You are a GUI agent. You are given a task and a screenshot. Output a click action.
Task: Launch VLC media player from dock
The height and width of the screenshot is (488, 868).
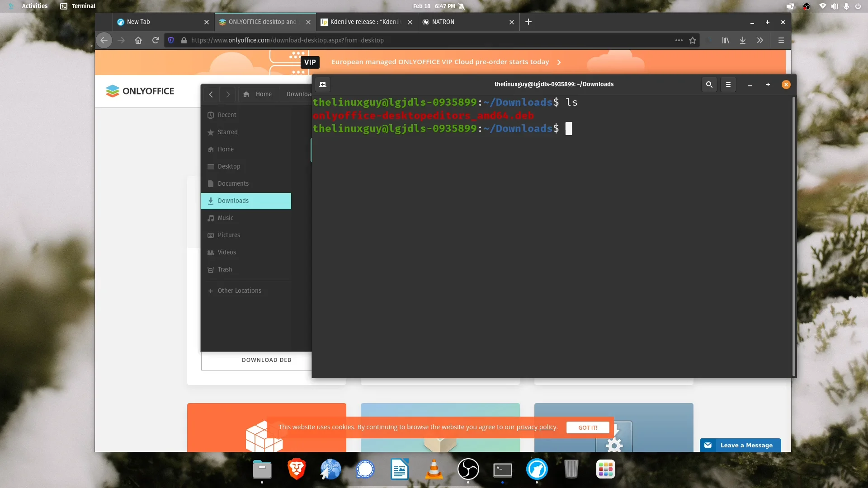[x=434, y=469]
